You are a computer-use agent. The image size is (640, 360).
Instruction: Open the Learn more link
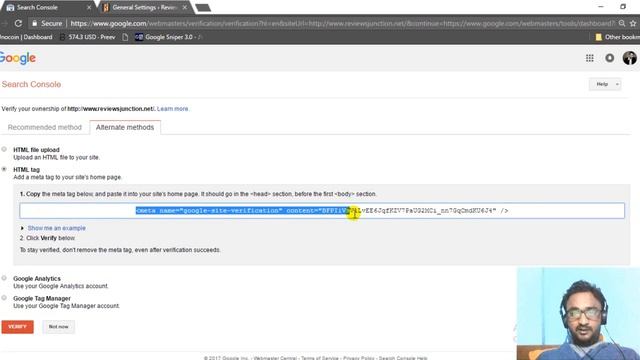click(x=173, y=109)
